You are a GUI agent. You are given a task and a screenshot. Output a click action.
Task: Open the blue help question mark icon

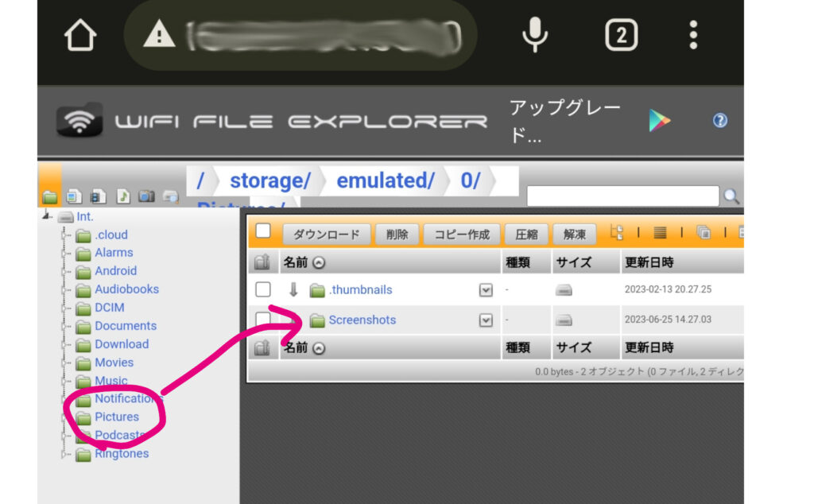pos(719,120)
